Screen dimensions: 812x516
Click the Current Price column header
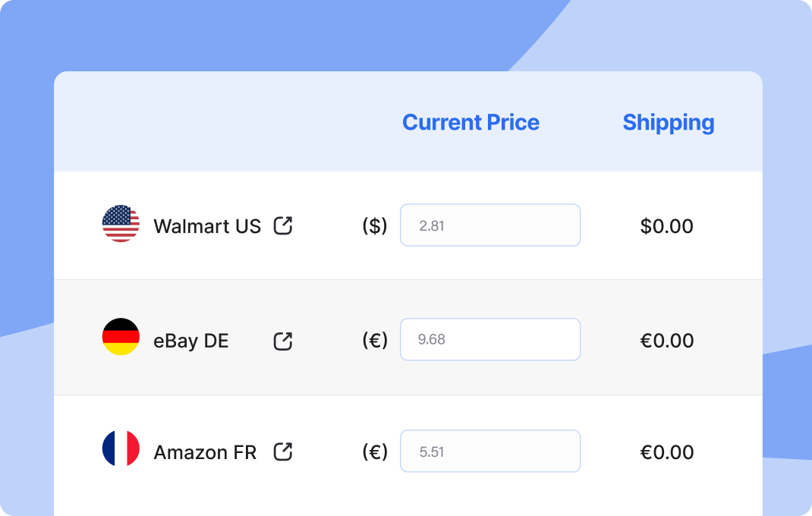pyautogui.click(x=471, y=122)
